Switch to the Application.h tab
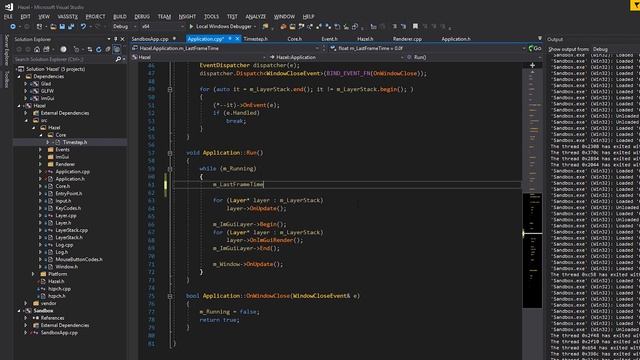 456,39
